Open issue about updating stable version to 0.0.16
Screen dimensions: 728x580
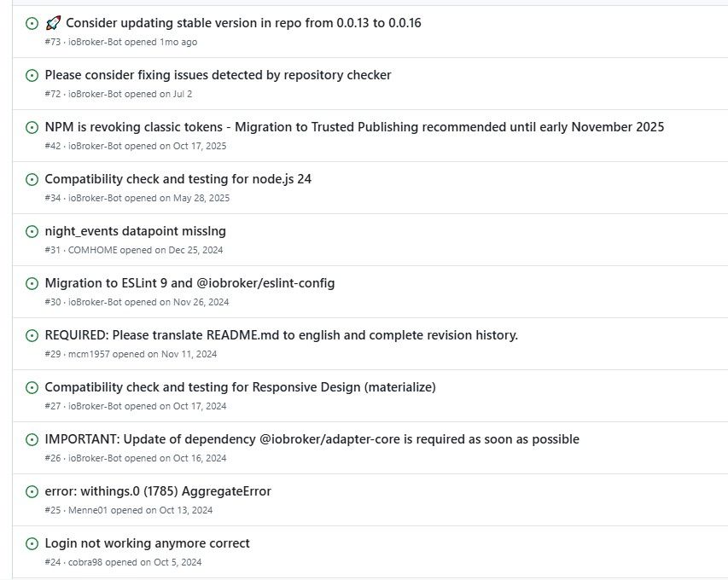[243, 23]
